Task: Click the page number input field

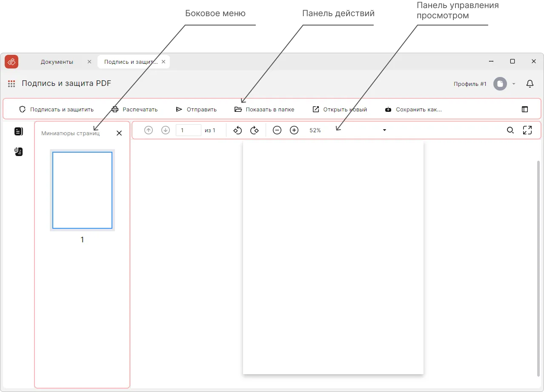Action: tap(188, 131)
